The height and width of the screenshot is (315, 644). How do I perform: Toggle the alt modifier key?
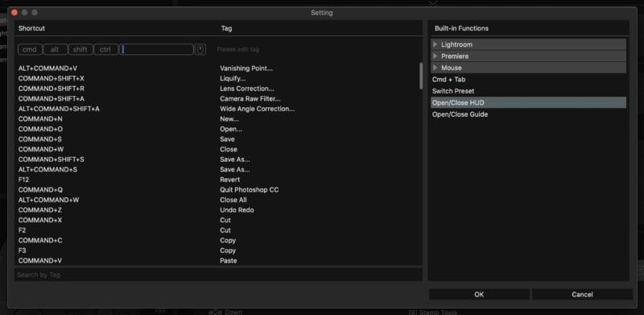[55, 49]
